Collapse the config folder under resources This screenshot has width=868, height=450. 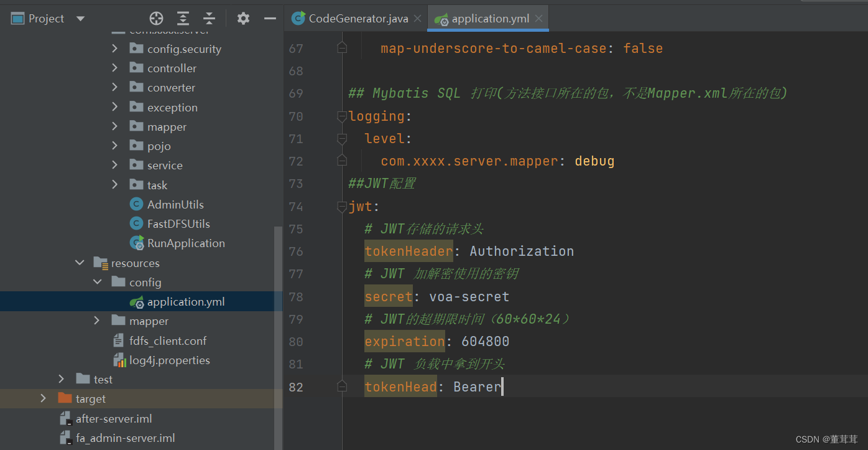click(x=98, y=282)
